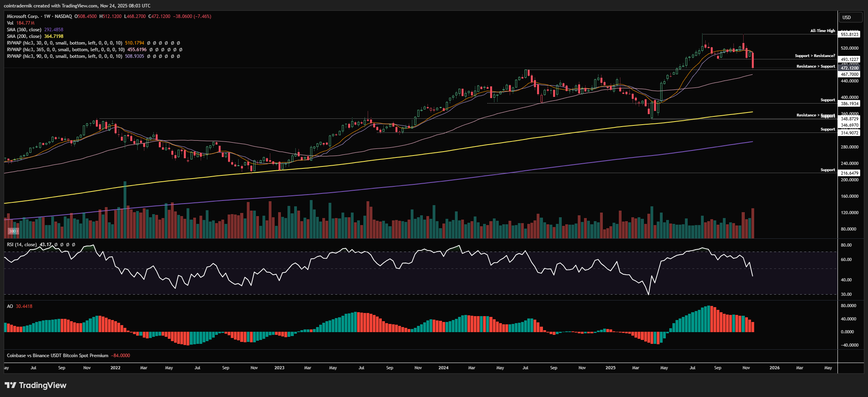Click the 314.9072 price label
Viewport: 868px width, 397px height.
click(850, 133)
